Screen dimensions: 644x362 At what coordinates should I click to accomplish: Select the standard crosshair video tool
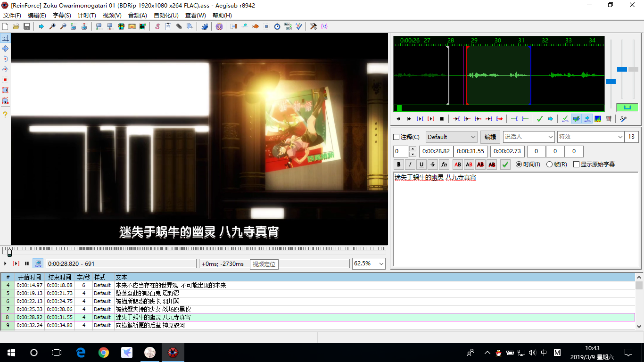tap(5, 38)
